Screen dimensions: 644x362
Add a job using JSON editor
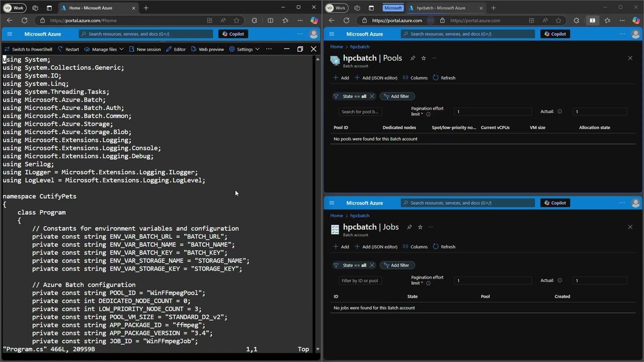coord(376,247)
